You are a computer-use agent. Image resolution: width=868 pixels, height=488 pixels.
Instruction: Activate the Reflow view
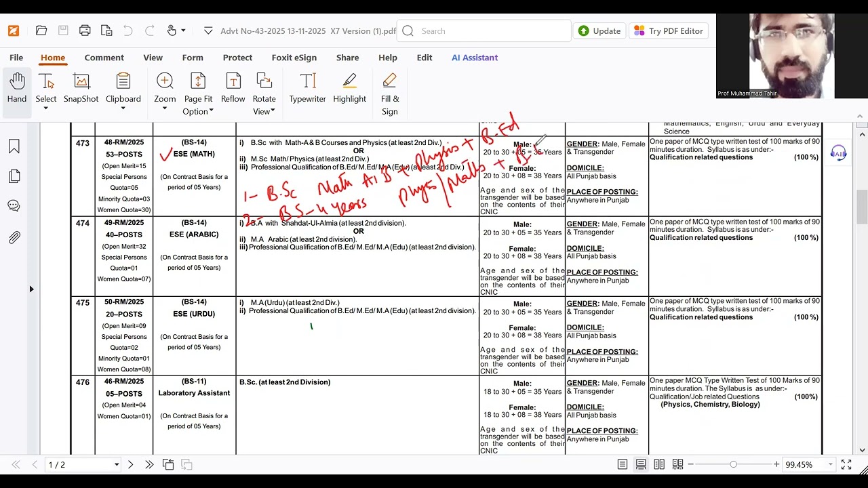[233, 89]
